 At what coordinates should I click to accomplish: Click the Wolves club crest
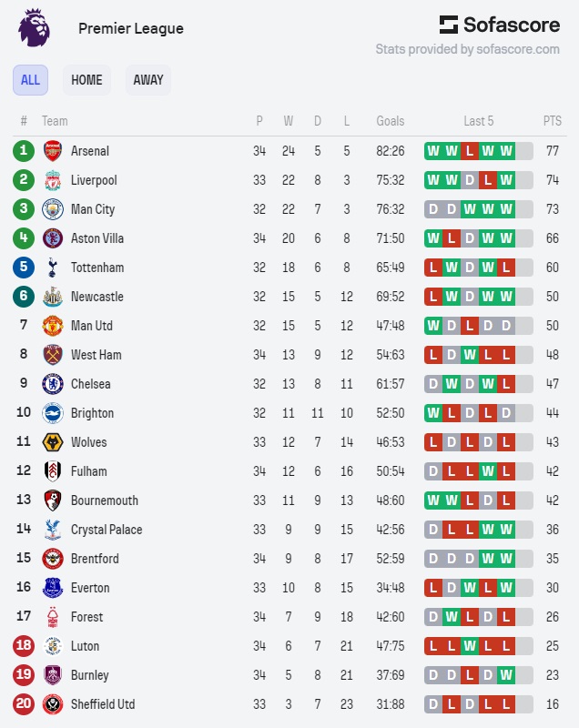[x=53, y=442]
